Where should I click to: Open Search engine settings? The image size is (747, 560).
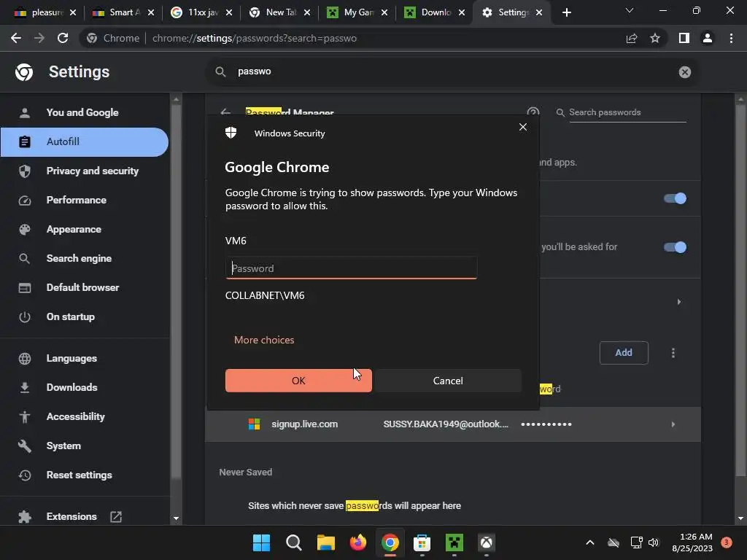point(79,259)
